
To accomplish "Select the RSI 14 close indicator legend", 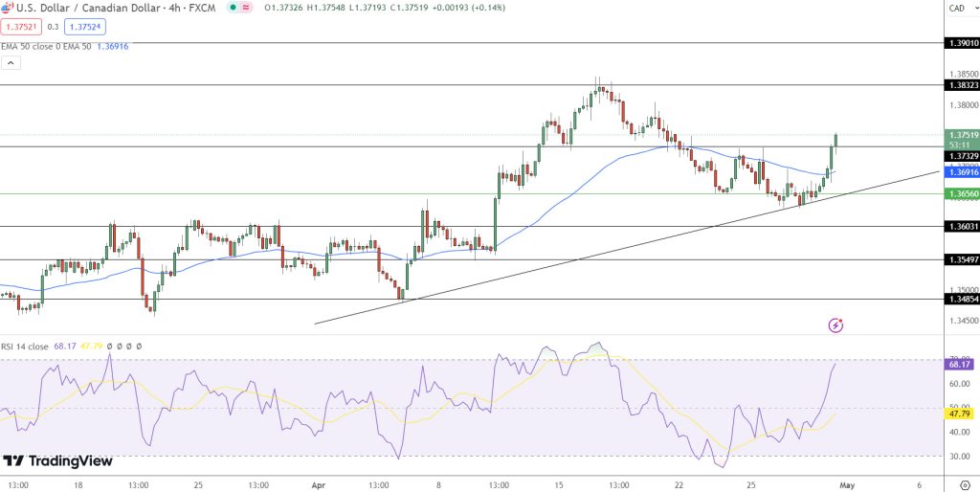I will pyautogui.click(x=25, y=347).
